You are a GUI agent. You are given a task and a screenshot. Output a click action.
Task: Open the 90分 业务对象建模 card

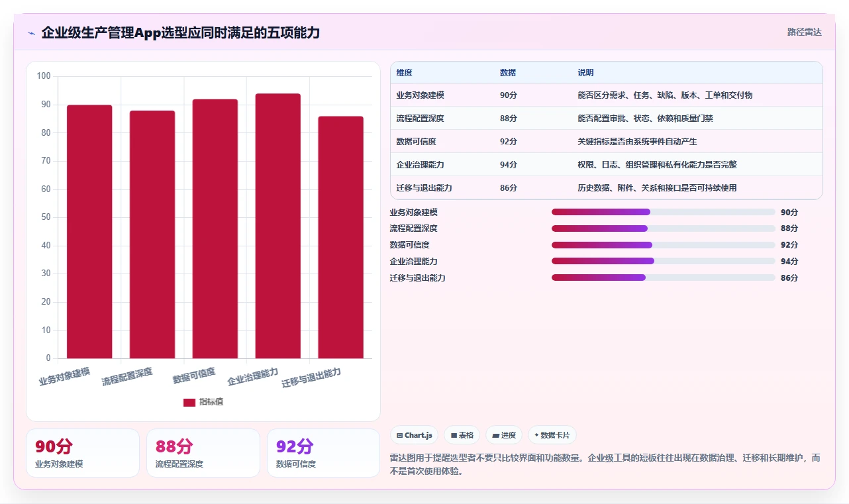coord(83,453)
